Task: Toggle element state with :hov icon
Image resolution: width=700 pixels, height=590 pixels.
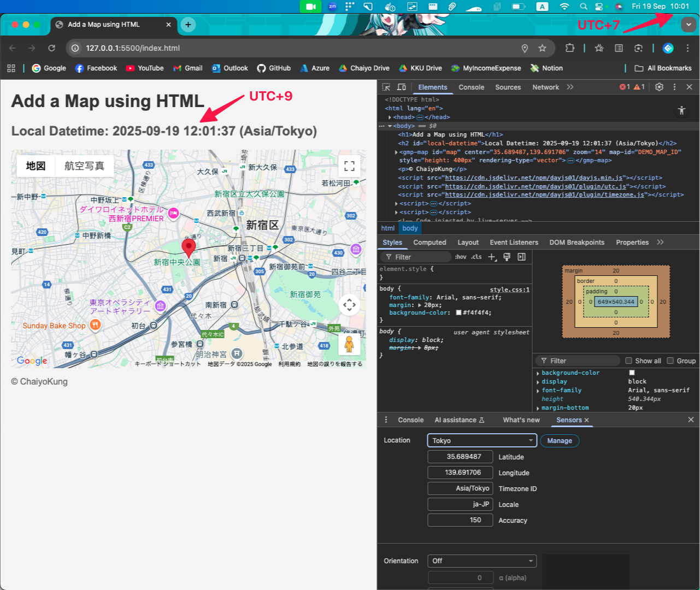Action: tap(462, 257)
